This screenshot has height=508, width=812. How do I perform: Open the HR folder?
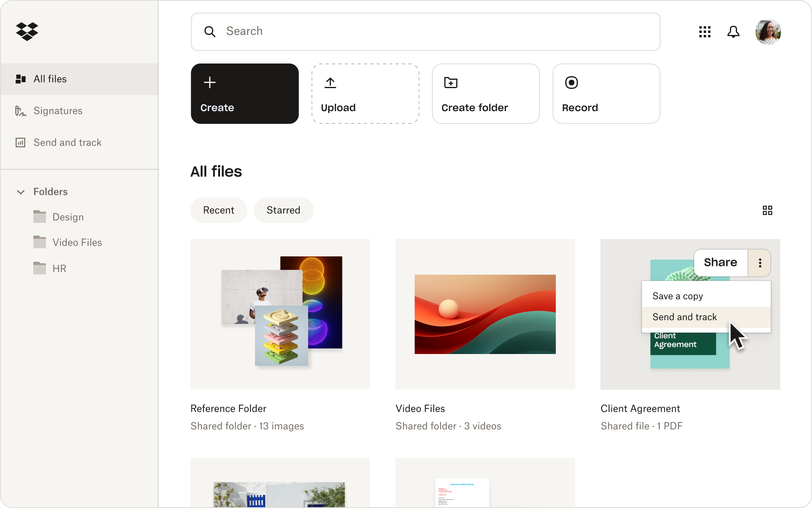point(58,268)
